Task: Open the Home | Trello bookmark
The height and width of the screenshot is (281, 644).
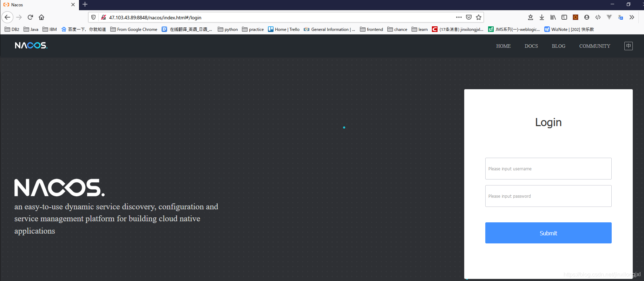Action: click(x=284, y=30)
